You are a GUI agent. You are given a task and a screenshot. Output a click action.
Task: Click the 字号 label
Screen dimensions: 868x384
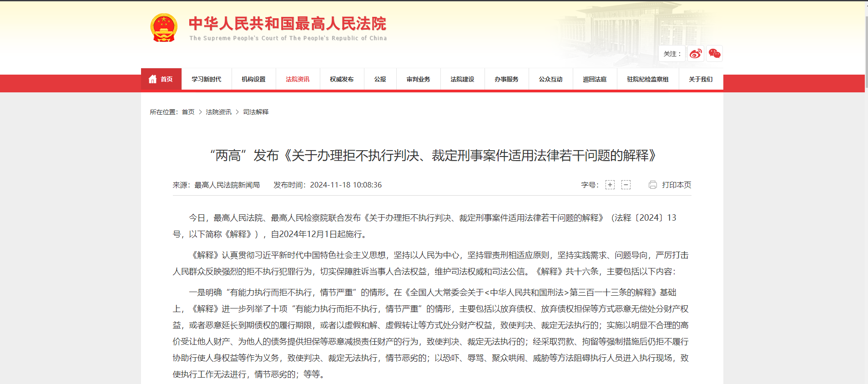pos(590,185)
